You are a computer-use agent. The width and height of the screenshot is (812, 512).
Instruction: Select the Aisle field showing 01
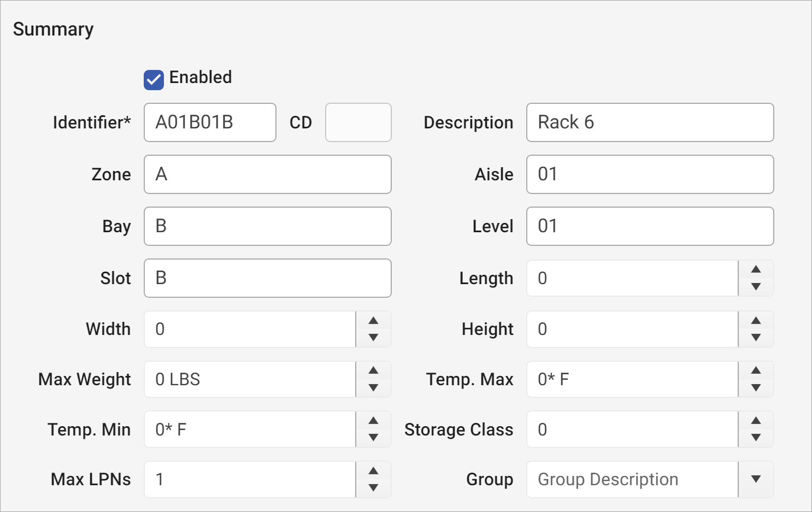click(x=650, y=174)
